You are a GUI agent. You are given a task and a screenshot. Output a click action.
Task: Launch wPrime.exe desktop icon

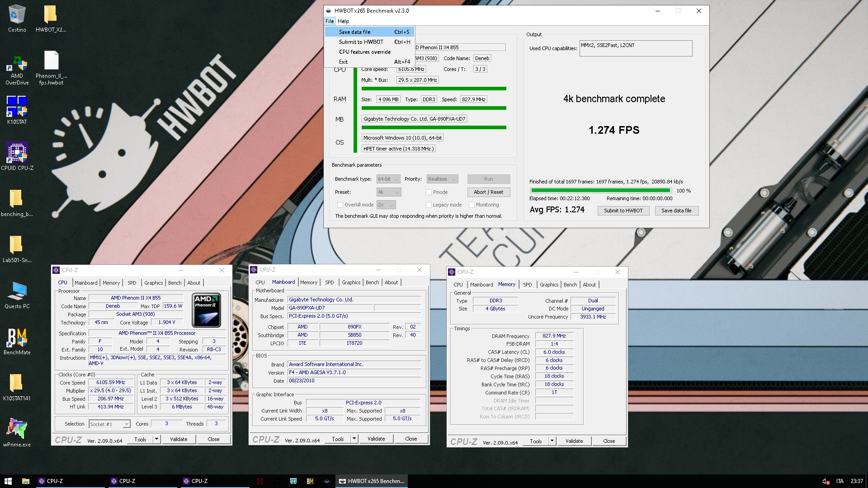click(17, 433)
